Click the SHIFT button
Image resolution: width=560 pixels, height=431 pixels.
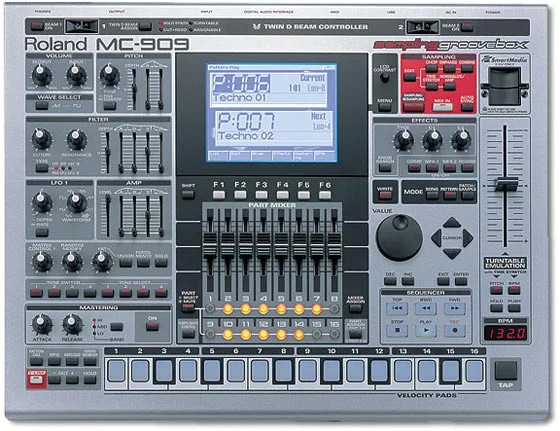coord(188,195)
